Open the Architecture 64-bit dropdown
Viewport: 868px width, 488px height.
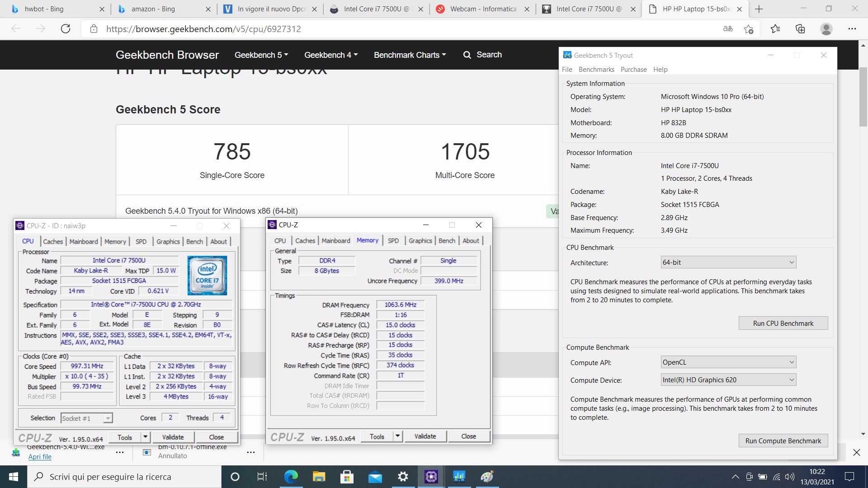(x=728, y=263)
